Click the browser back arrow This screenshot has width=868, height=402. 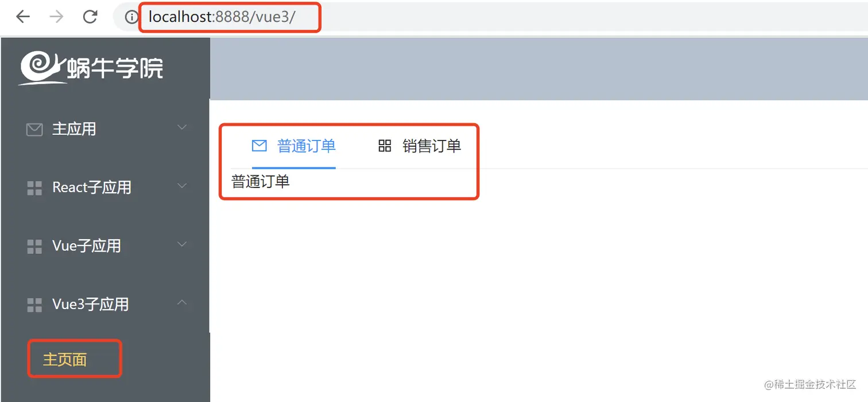pyautogui.click(x=23, y=17)
